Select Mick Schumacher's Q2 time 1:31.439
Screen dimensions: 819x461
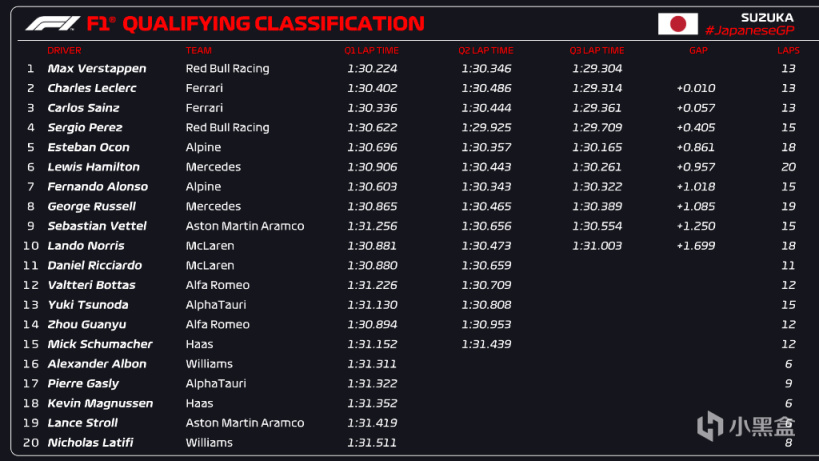tap(486, 344)
